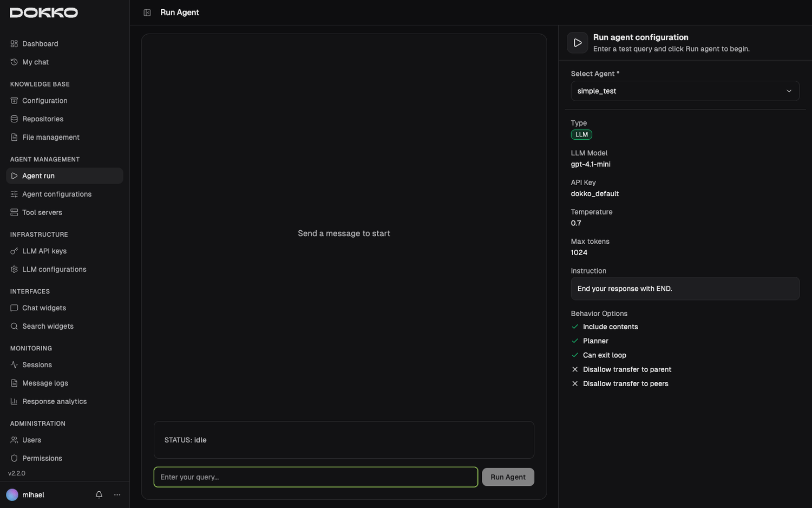
Task: Click the mihael user avatar
Action: pos(12,495)
